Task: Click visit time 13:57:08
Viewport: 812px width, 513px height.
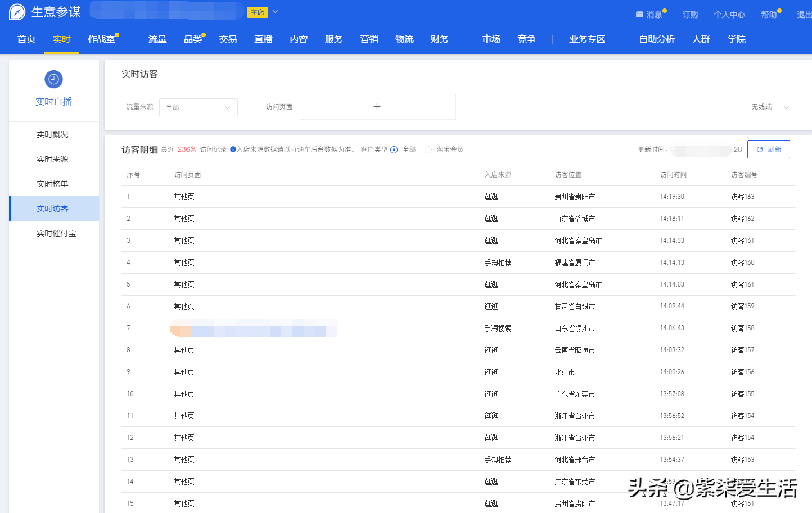Action: coord(672,394)
